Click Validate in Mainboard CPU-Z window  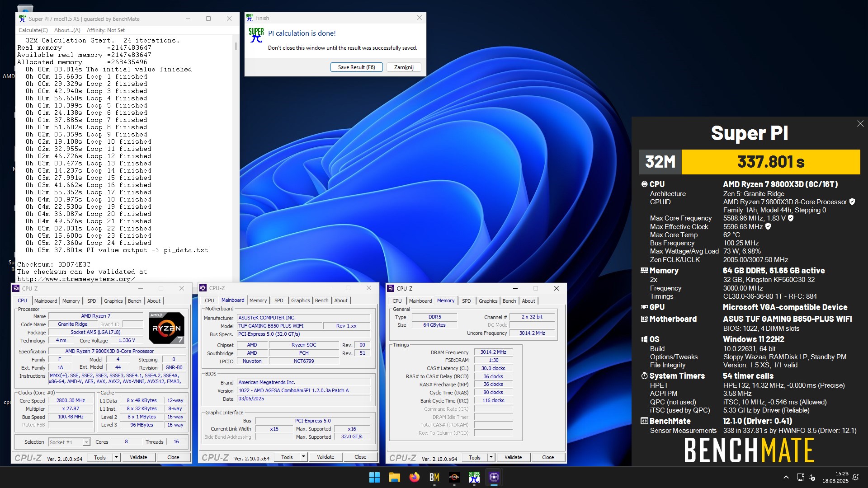(325, 457)
